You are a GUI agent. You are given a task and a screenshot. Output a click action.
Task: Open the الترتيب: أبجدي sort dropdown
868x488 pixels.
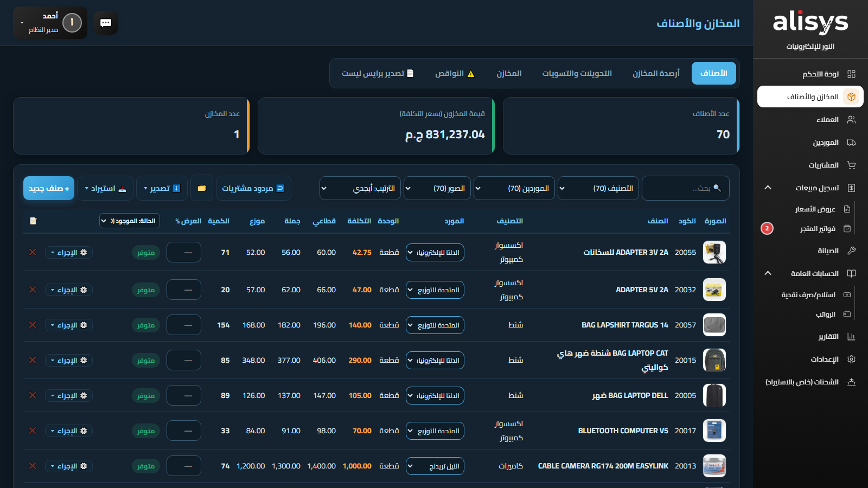point(360,188)
